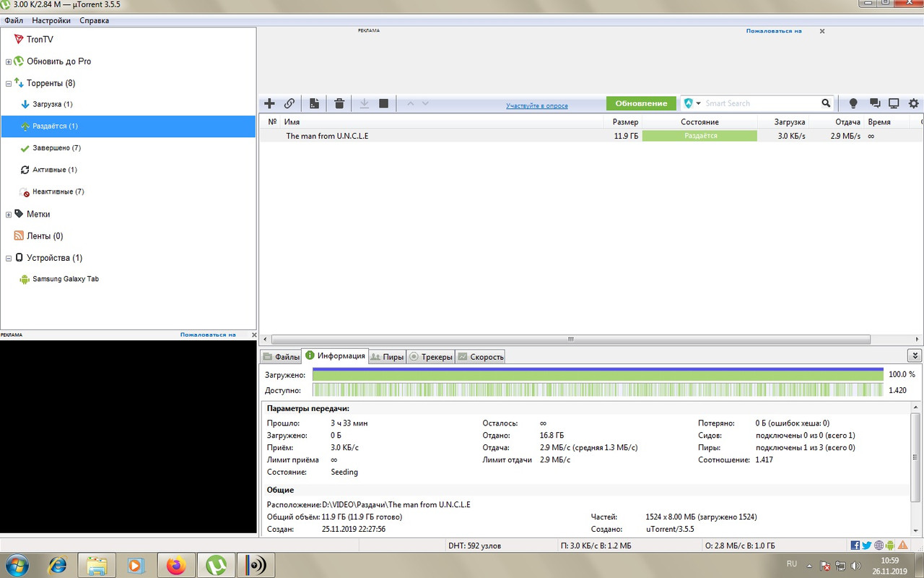Expand the Метки tree node
This screenshot has width=924, height=578.
tap(9, 215)
